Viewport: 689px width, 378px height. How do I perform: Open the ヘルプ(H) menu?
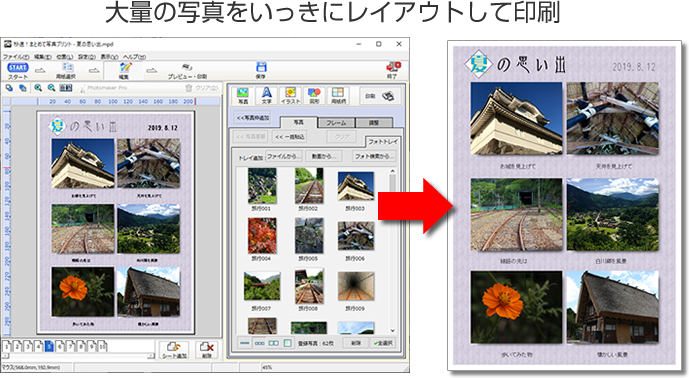point(134,57)
